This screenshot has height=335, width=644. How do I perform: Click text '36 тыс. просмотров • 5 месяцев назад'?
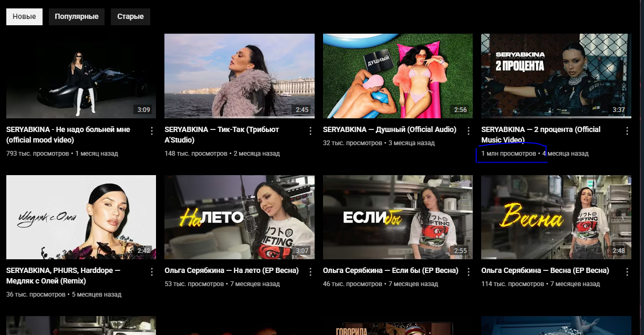(x=64, y=295)
